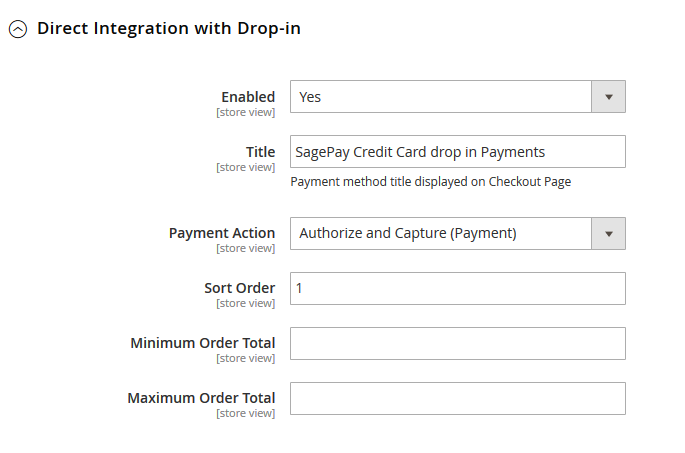The width and height of the screenshot is (685, 453).
Task: Focus the Maximum Order Total input
Action: pos(457,398)
